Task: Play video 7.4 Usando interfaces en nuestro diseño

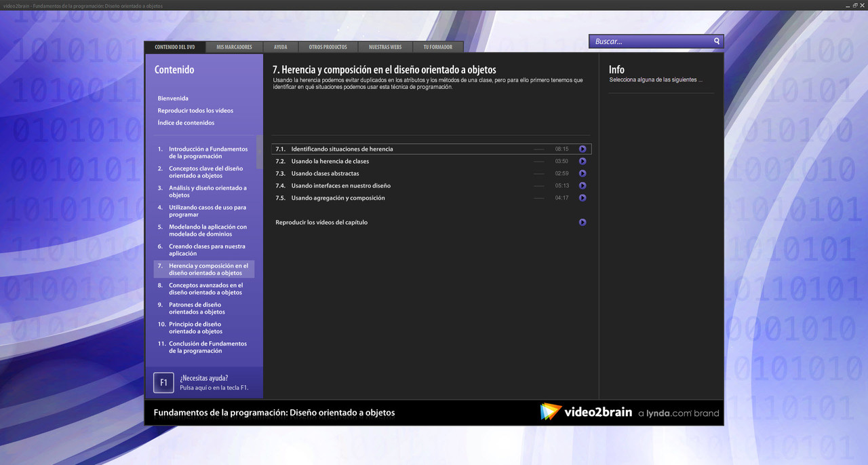Action: coord(583,185)
